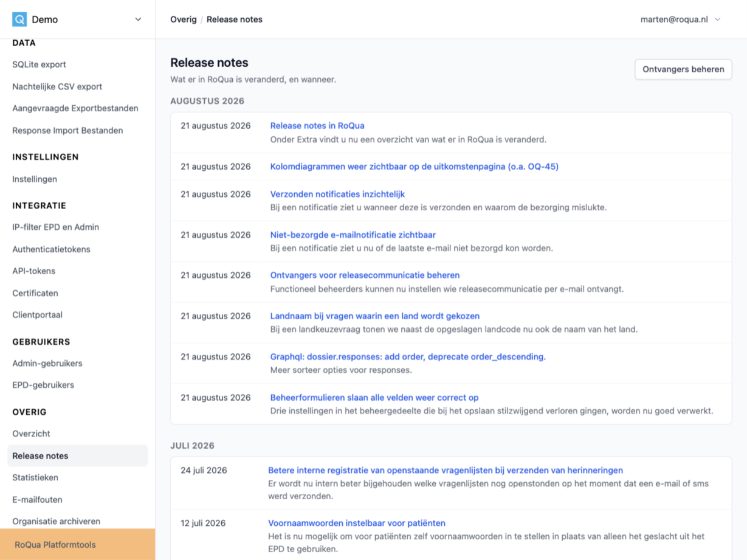Open Aangevraagde Exportbestanden
747x560 pixels.
click(75, 108)
